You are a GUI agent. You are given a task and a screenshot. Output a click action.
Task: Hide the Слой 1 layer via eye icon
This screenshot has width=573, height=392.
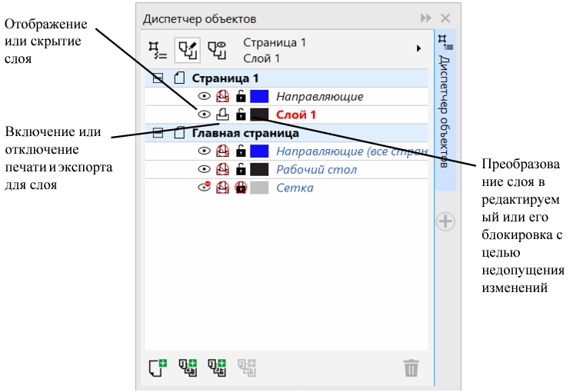[x=205, y=115]
